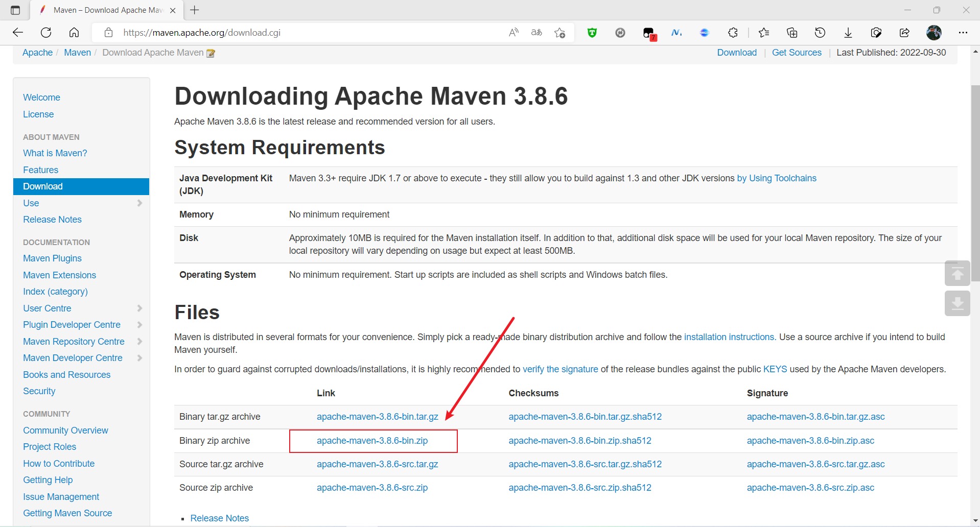Expand the Use sidebar section
This screenshot has height=527, width=980.
pos(139,203)
